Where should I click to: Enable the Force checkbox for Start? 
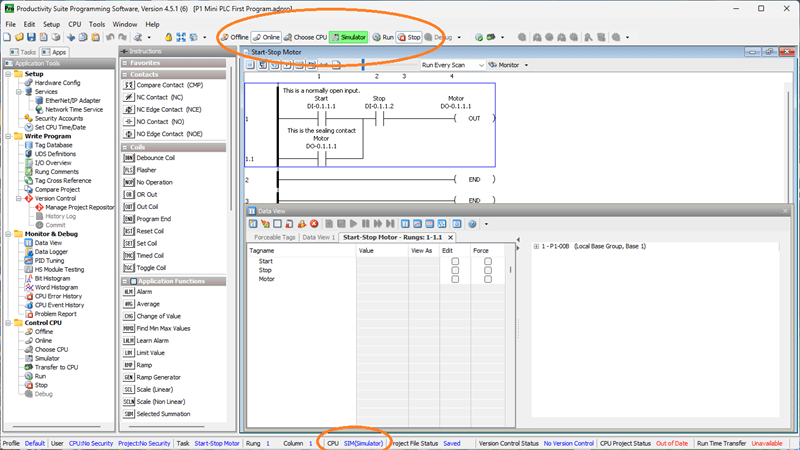coord(488,261)
